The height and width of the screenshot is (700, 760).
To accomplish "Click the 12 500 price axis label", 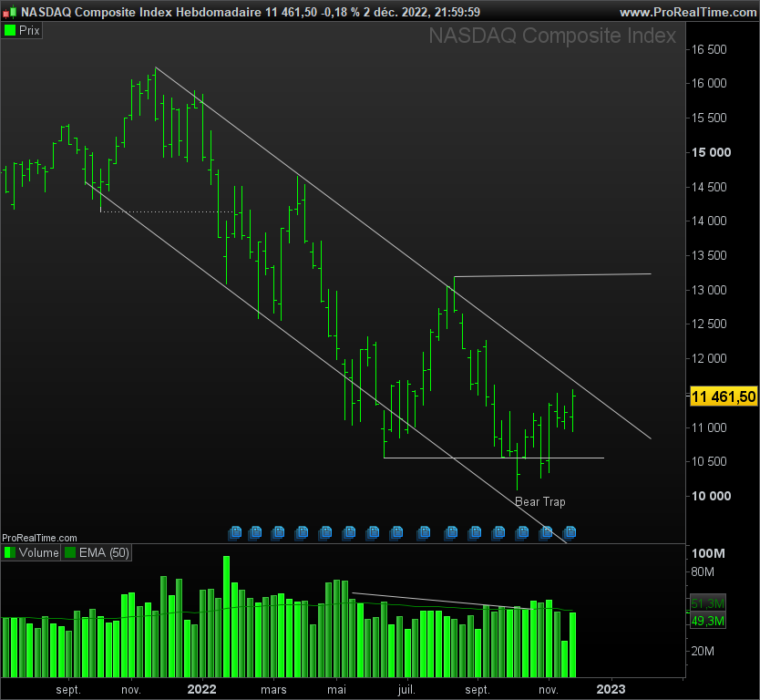I will point(709,324).
